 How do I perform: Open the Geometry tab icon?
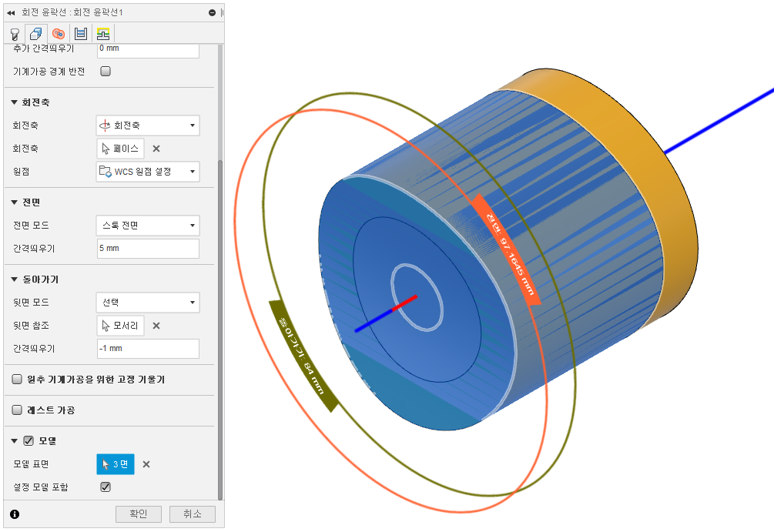[36, 34]
